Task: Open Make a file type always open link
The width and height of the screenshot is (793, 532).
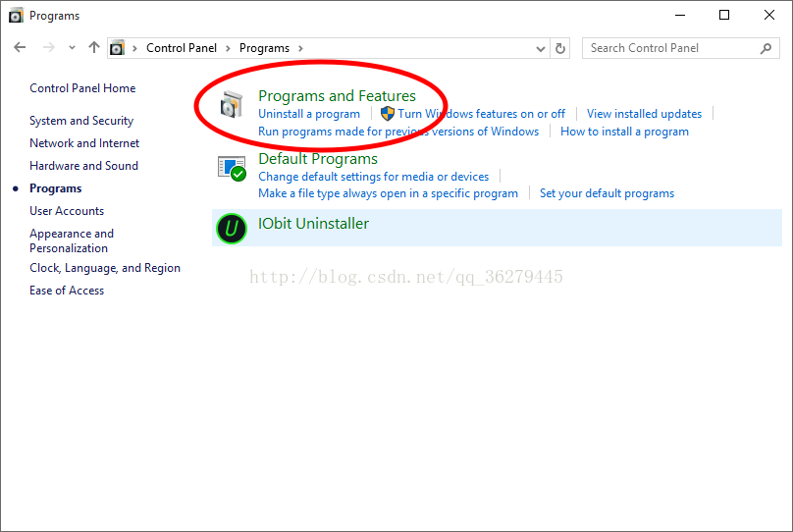Action: (x=388, y=193)
